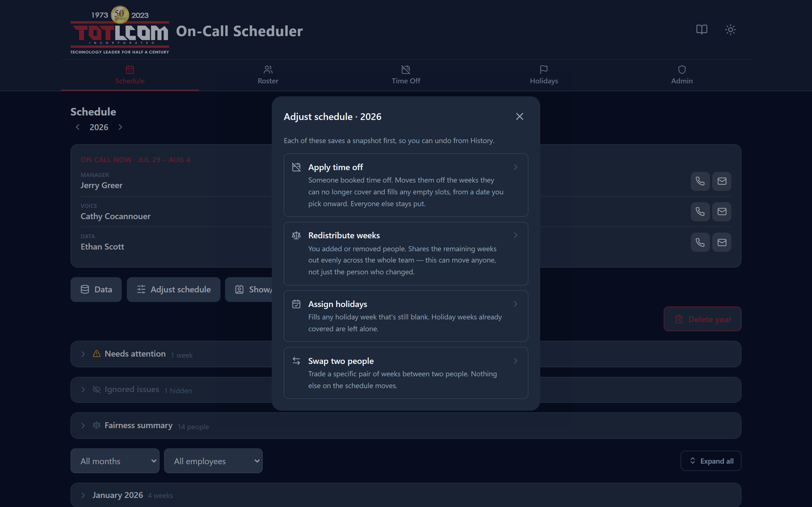
Task: Choose the Apply time off option
Action: coord(406,185)
